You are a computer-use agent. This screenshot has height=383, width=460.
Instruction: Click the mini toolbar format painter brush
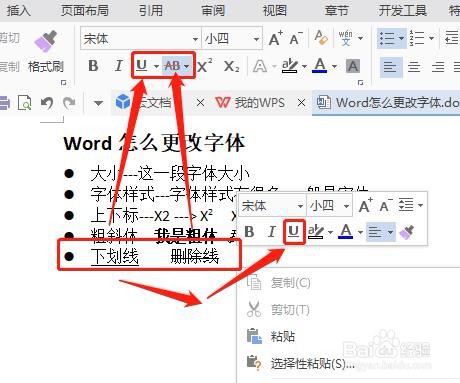point(407,232)
